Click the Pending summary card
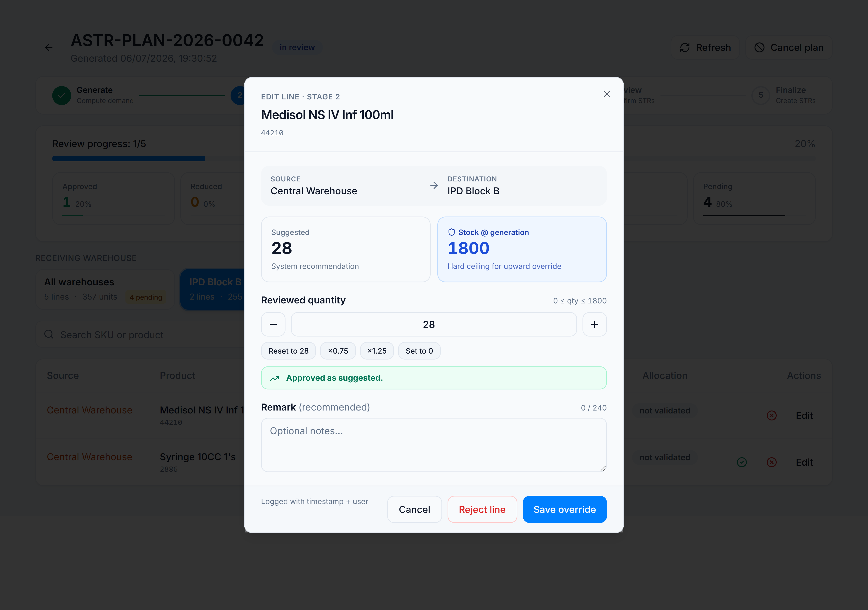The width and height of the screenshot is (868, 610). click(x=754, y=198)
